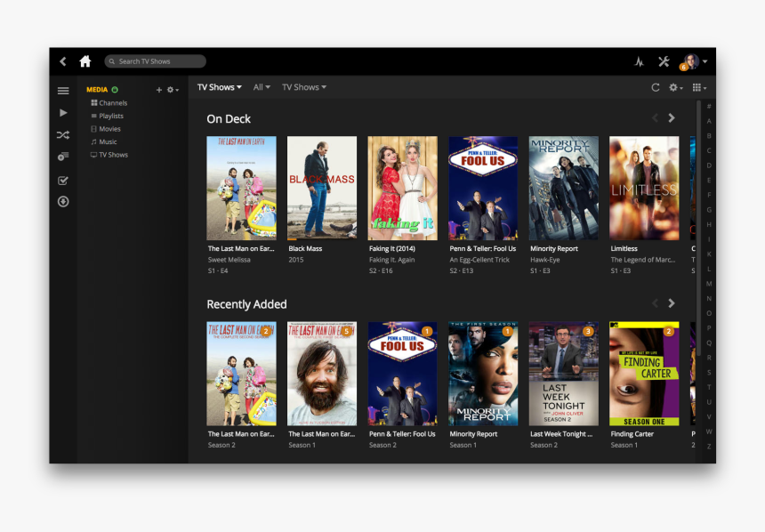Expand the TV Shows heading dropdown

click(x=220, y=87)
